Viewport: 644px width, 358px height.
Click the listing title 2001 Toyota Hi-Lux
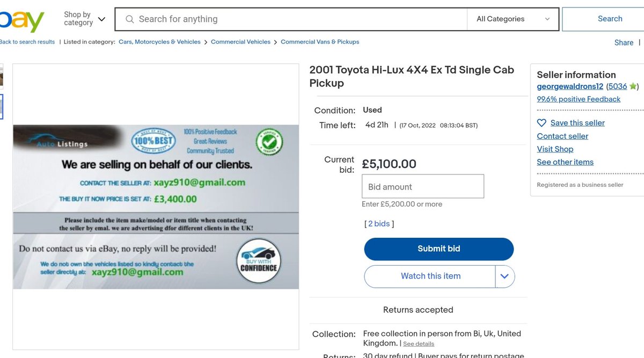coord(412,77)
